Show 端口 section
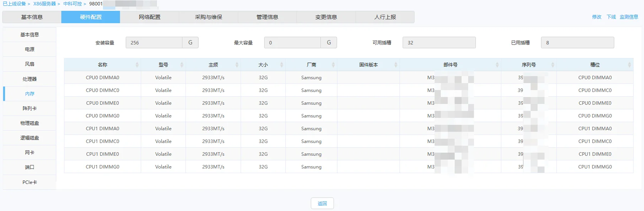Image resolution: width=644 pixels, height=211 pixels. (x=30, y=167)
